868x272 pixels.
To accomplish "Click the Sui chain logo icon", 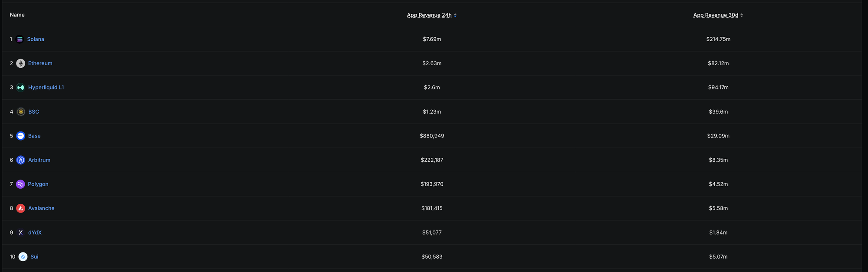I will pos(23,257).
